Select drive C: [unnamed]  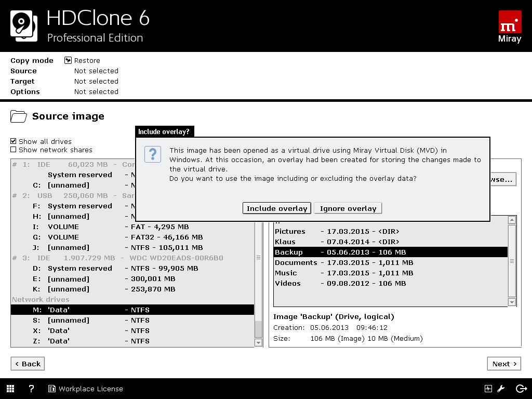pos(73,185)
